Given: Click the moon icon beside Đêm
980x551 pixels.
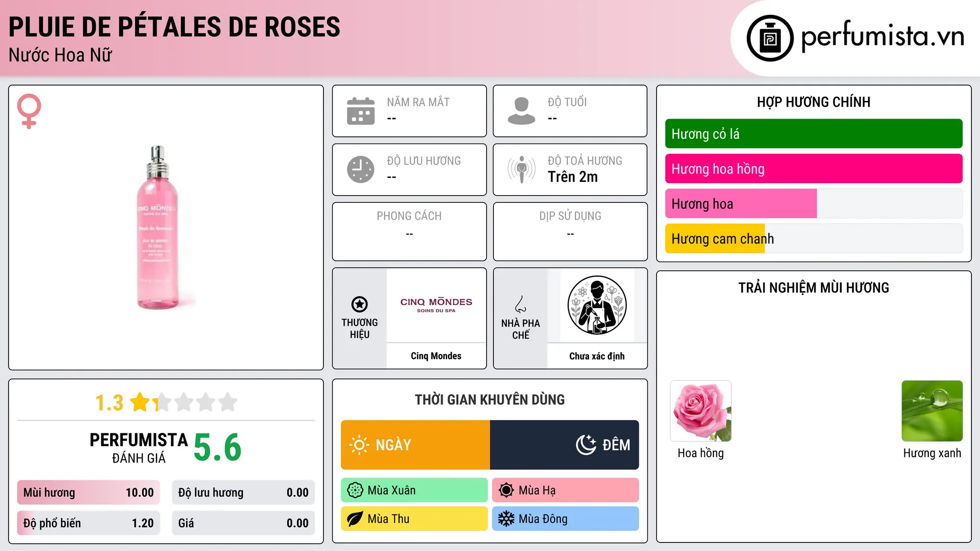Looking at the screenshot, I should [x=586, y=445].
